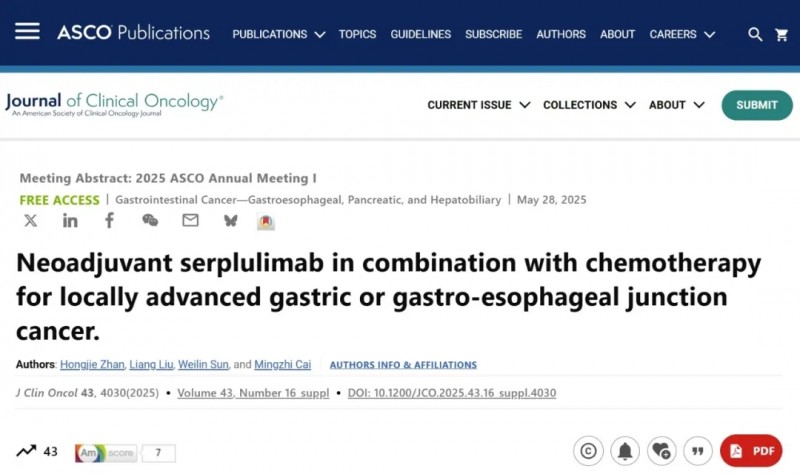
Task: Expand the Collections menu
Action: [589, 105]
